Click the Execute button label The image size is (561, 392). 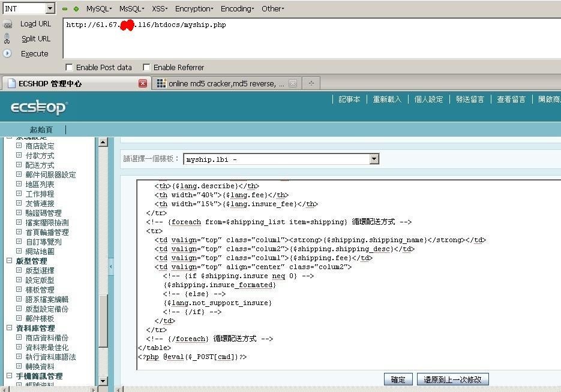(34, 53)
